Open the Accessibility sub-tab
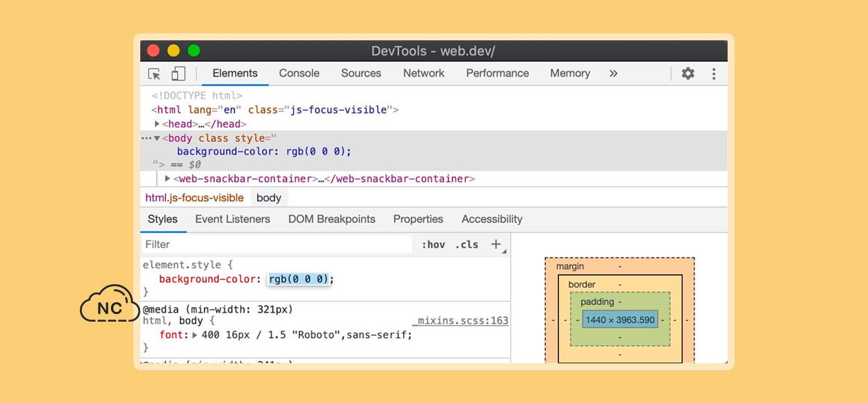868x403 pixels. tap(492, 220)
